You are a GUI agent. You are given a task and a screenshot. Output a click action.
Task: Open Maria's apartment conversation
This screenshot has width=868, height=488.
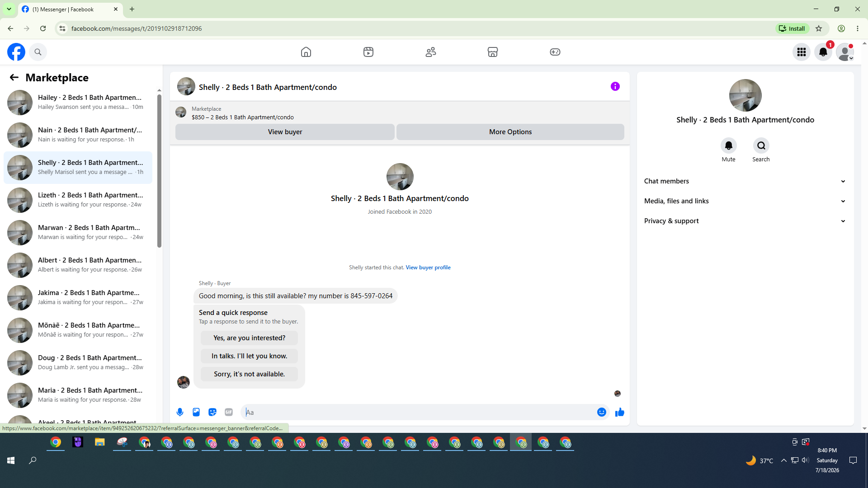coord(78,395)
